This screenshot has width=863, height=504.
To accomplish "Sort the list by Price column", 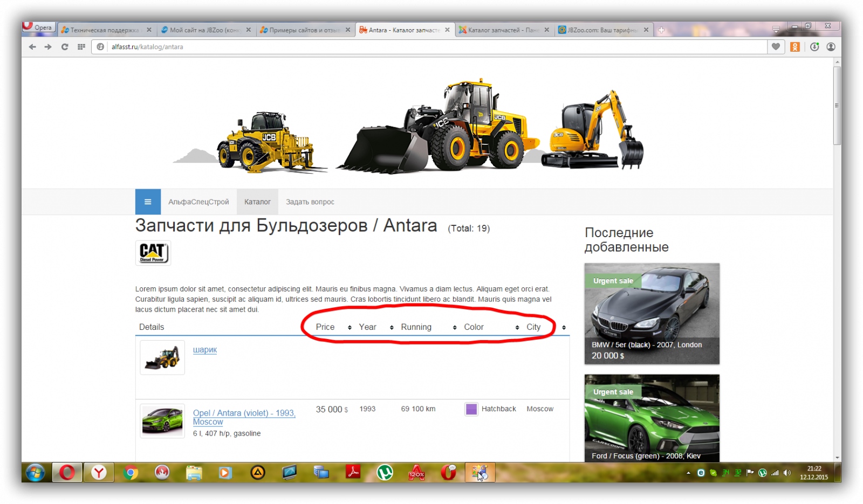I will (325, 327).
